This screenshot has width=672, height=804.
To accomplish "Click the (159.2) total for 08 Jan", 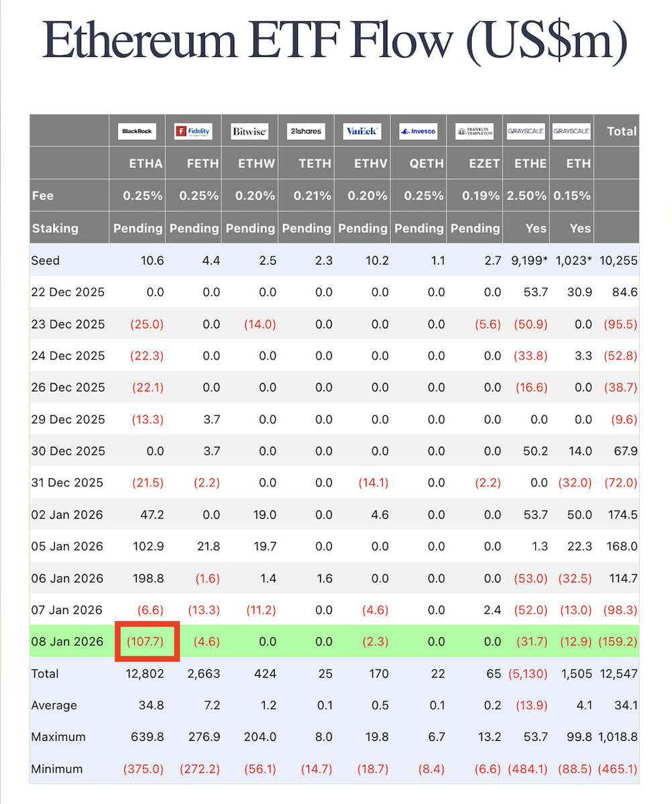I will [x=618, y=642].
